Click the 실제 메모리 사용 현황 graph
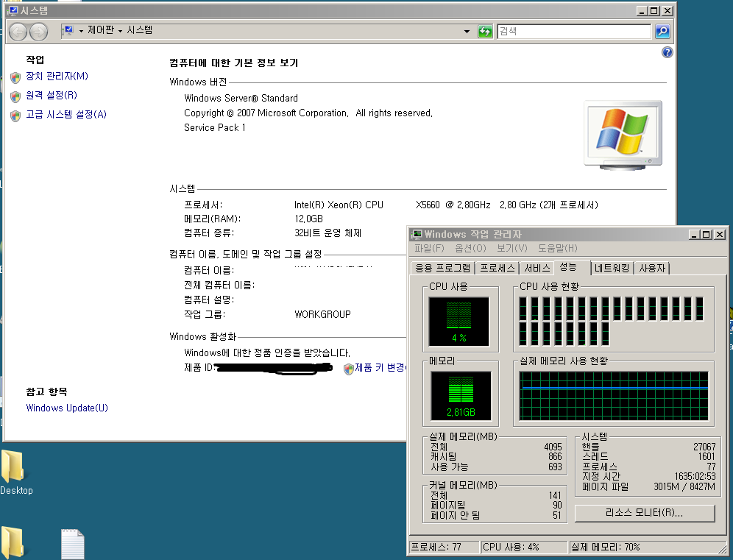The image size is (733, 560). 614,396
